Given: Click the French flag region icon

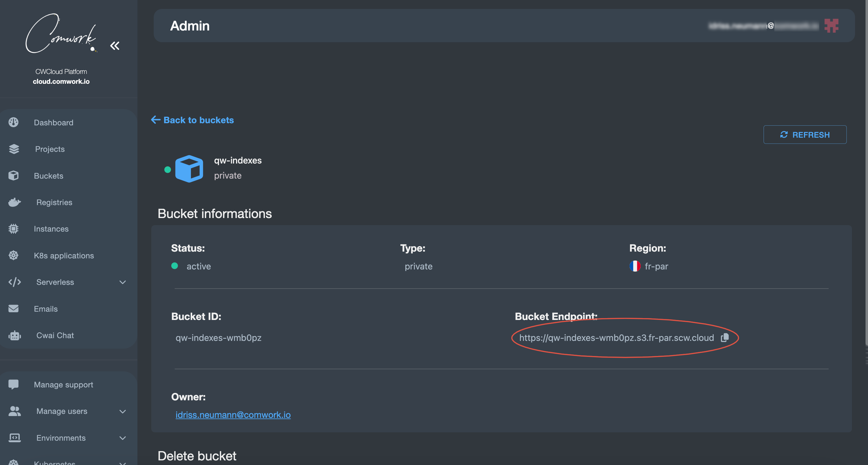Looking at the screenshot, I should pos(635,266).
